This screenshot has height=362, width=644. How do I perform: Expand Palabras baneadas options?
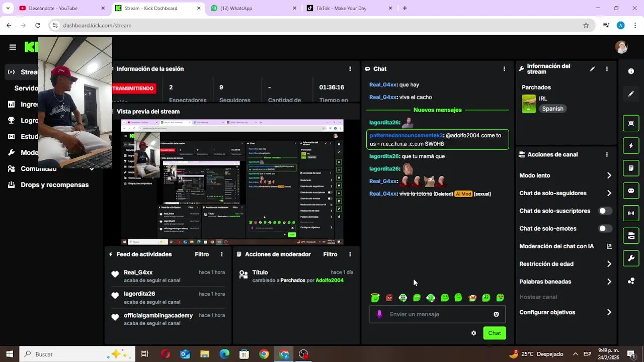pos(609,282)
